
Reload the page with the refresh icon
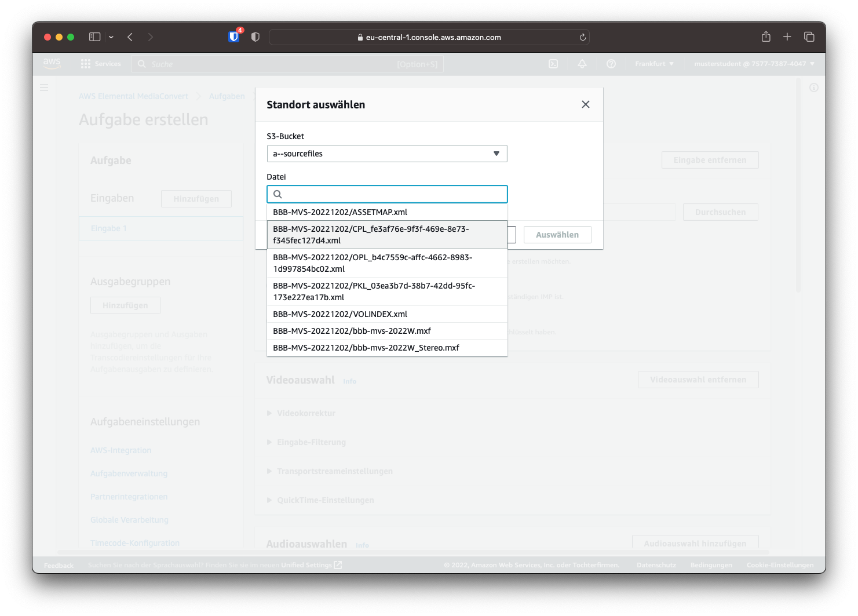pyautogui.click(x=583, y=37)
